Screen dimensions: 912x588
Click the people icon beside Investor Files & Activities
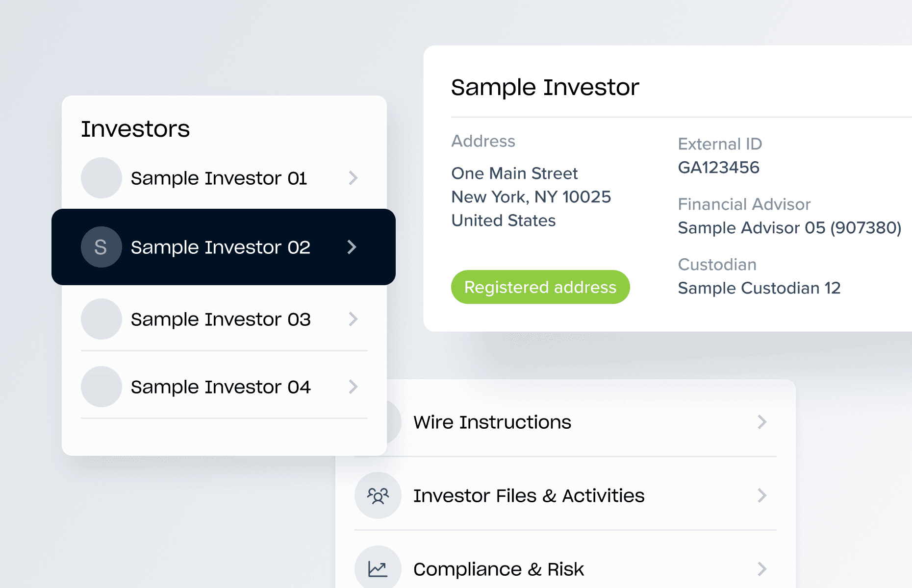378,495
